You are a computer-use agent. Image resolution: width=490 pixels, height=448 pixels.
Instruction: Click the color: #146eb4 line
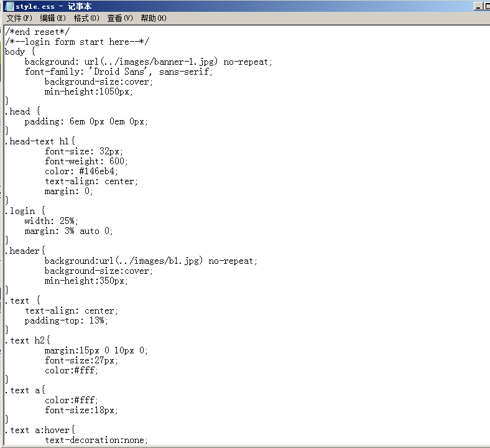click(81, 171)
